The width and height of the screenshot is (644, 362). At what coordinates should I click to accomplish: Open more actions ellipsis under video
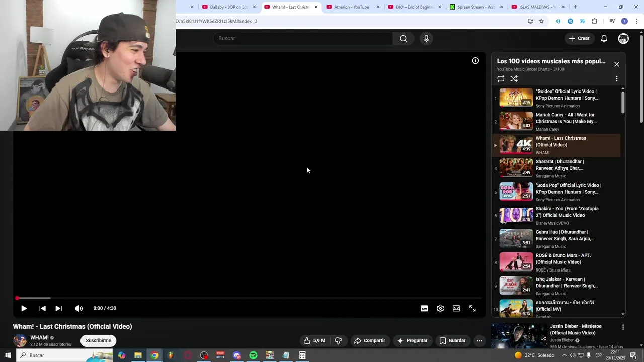(x=479, y=340)
